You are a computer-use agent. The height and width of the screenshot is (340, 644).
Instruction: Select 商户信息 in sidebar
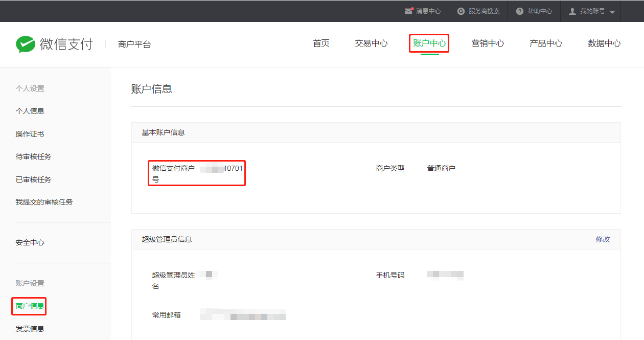tap(30, 306)
